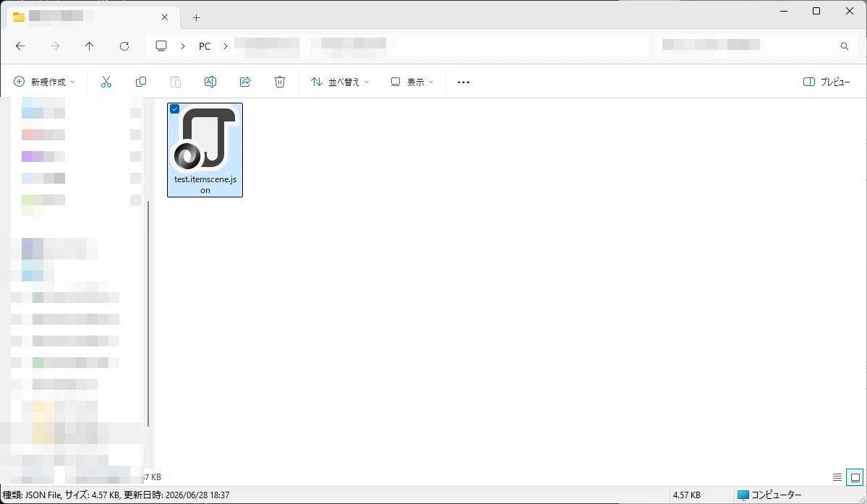Screen dimensions: 867x504
Task: Expand the 並べ替え sort menu
Action: coord(340,82)
